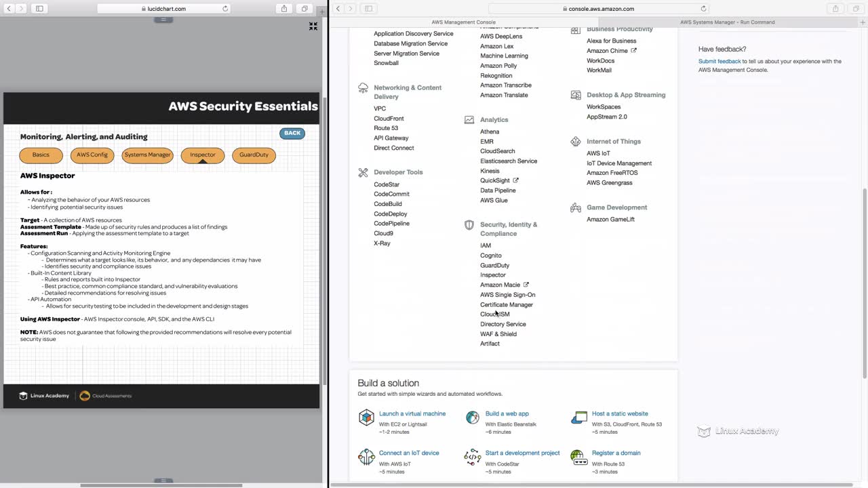The width and height of the screenshot is (868, 488).
Task: Open the API Gateway service link
Action: coord(391,138)
